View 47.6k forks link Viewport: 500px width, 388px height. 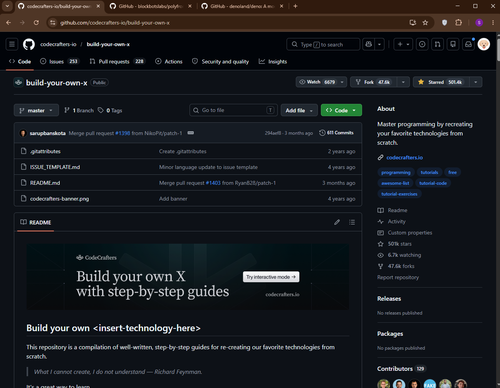pos(396,266)
